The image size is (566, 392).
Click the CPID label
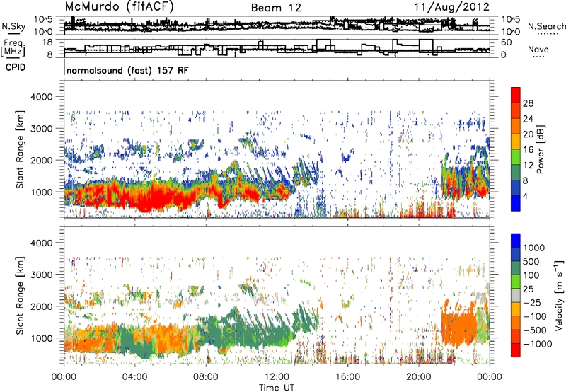tap(16, 67)
